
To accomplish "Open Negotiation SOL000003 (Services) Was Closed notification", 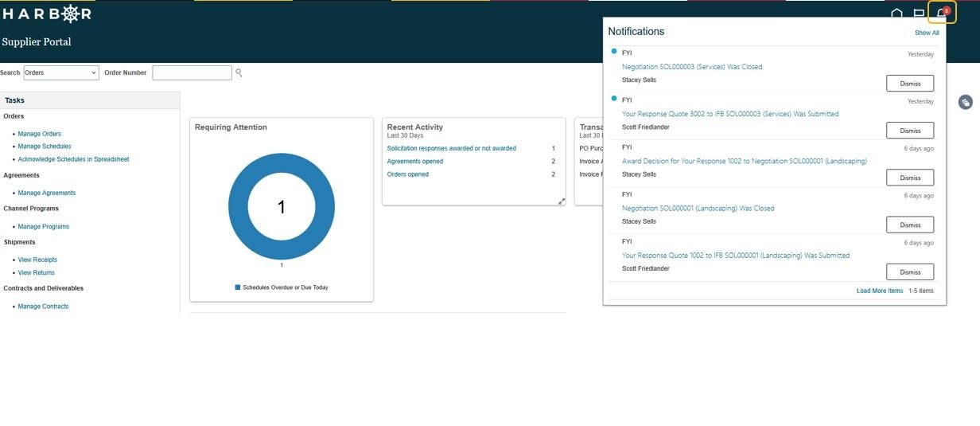I will [692, 67].
